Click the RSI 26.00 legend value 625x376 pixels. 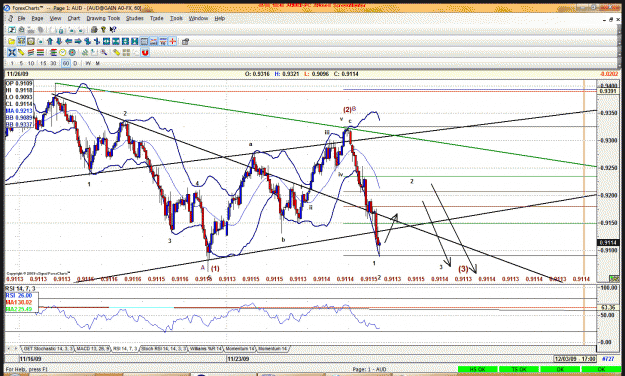point(19,295)
